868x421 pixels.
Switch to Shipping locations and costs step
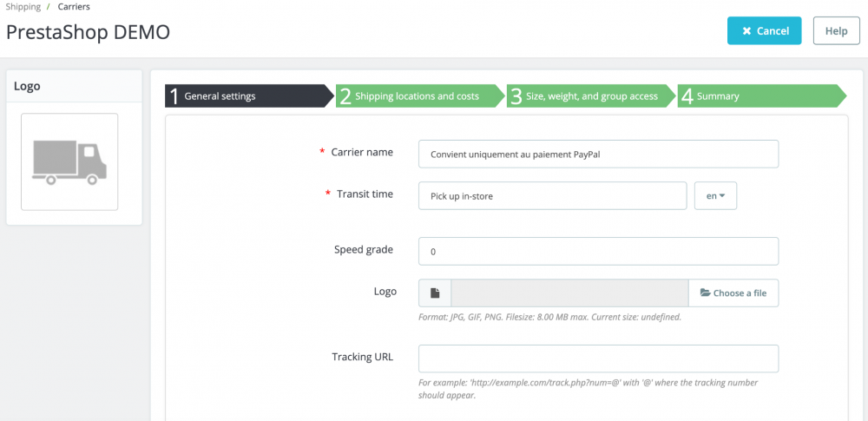tap(418, 96)
